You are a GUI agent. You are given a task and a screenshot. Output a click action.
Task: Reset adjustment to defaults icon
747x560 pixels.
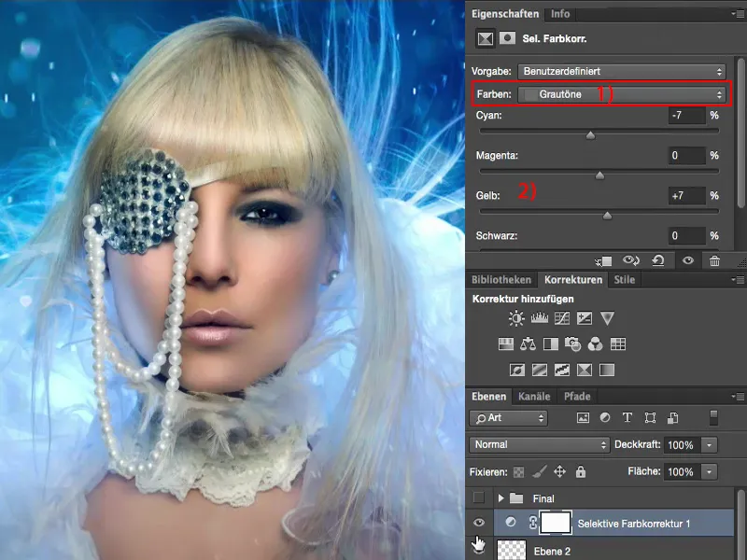tap(658, 260)
